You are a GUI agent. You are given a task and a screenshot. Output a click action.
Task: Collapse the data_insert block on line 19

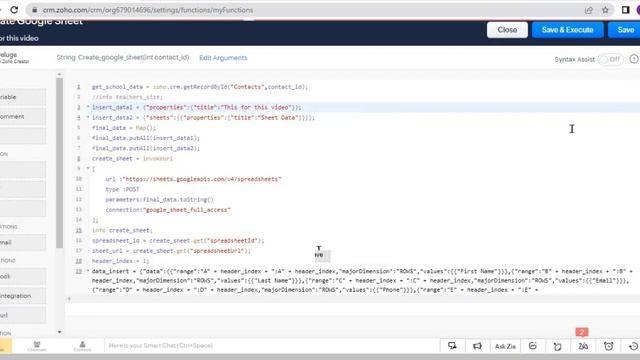[88, 271]
